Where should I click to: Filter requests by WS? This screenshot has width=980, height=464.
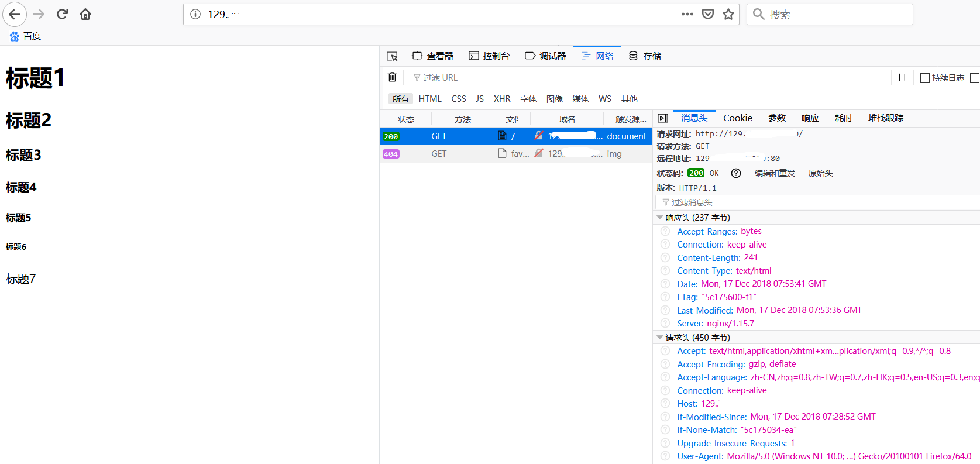(x=605, y=99)
